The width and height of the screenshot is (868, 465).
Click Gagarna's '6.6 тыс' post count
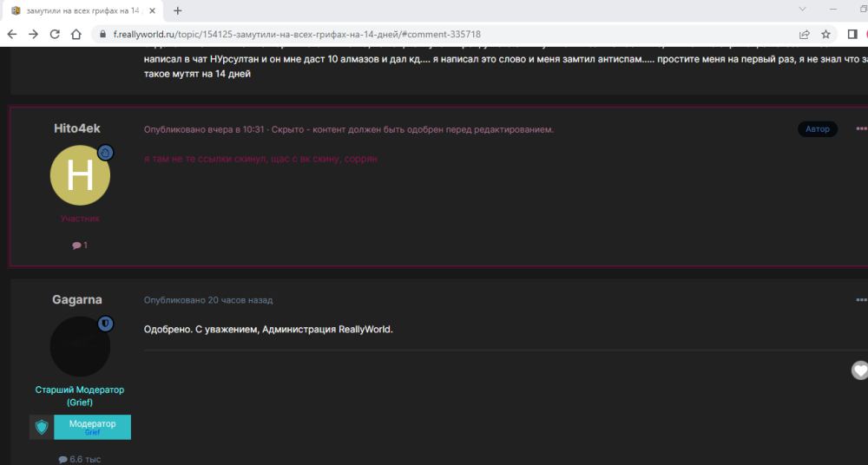click(x=80, y=460)
